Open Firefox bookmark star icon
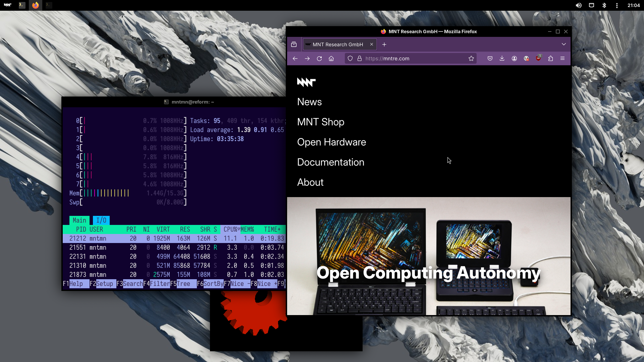This screenshot has width=644, height=362. (471, 58)
